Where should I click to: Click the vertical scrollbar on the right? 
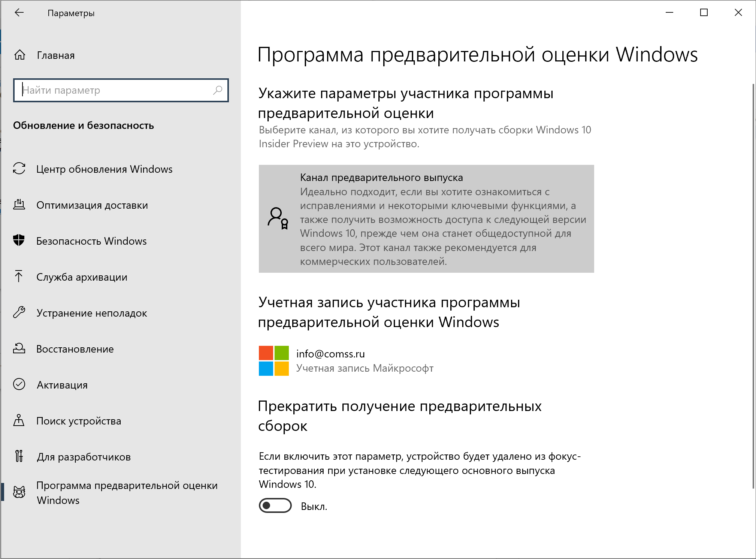753,286
